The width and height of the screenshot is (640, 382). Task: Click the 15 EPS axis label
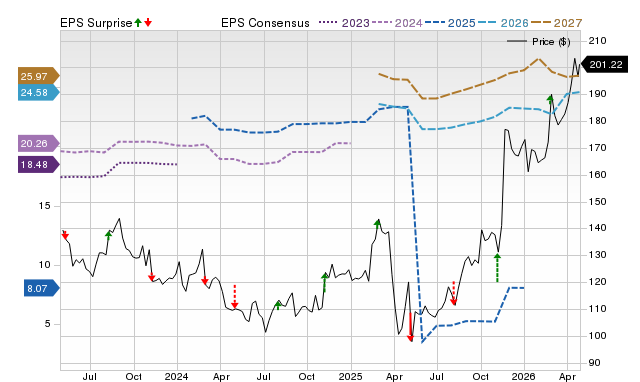coord(44,206)
